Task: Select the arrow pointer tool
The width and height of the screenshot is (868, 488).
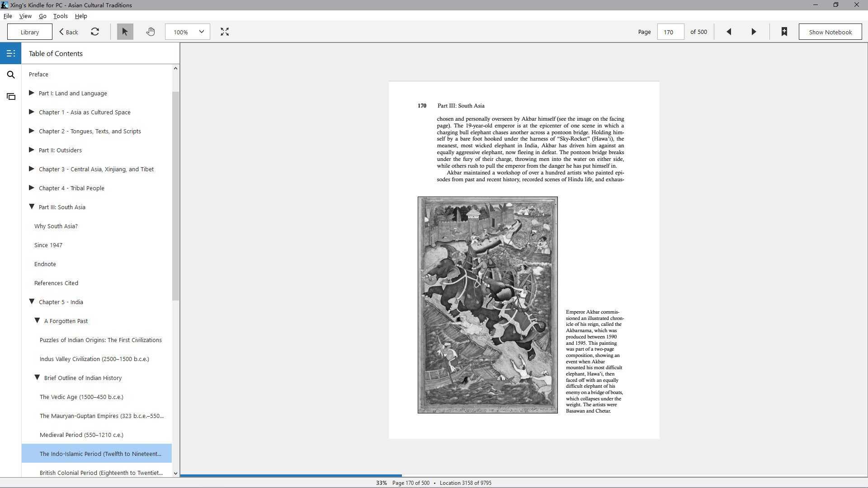Action: (125, 32)
